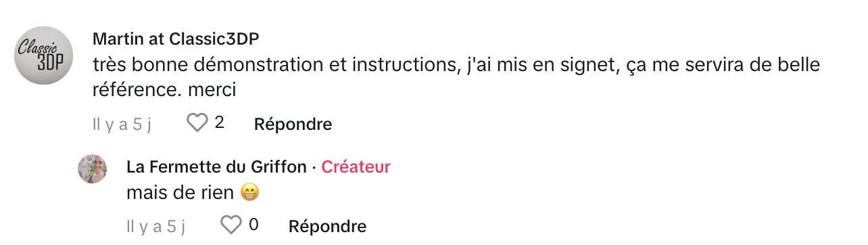Reply to Martin's comment via Répondre
Viewport: 868px width, 245px height.
(x=293, y=124)
